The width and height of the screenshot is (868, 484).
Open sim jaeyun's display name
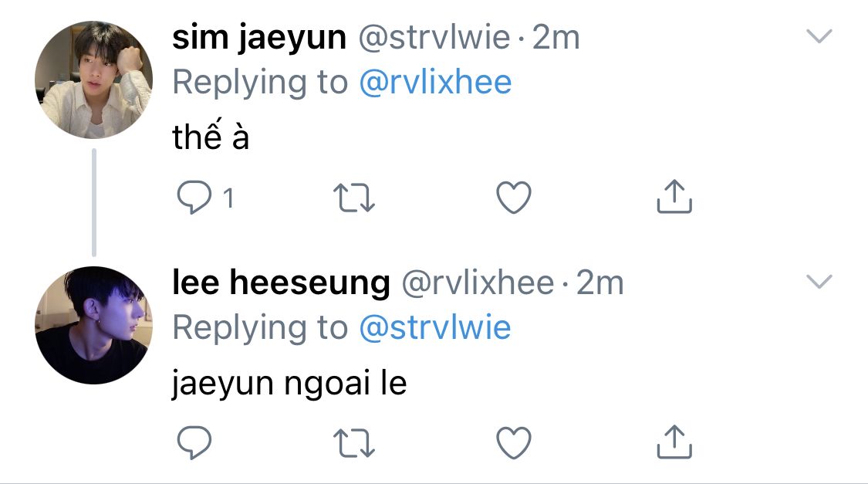(259, 39)
